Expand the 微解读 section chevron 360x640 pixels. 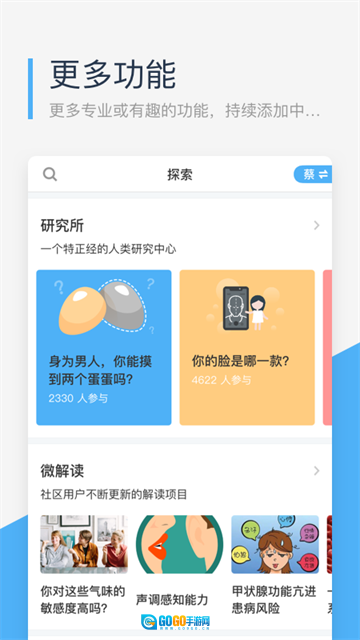(x=316, y=471)
